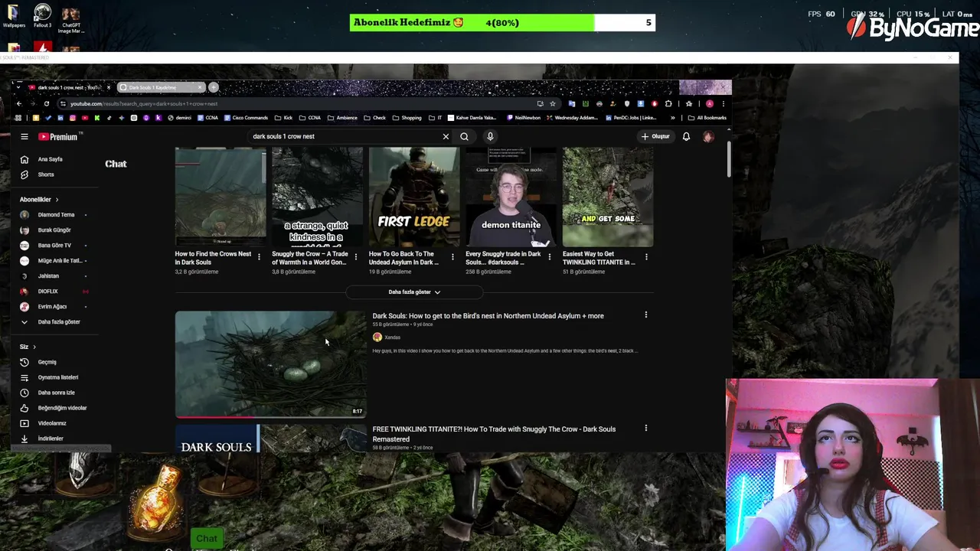Click the YouTube Premium logo
This screenshot has height=551, width=980.
point(60,136)
